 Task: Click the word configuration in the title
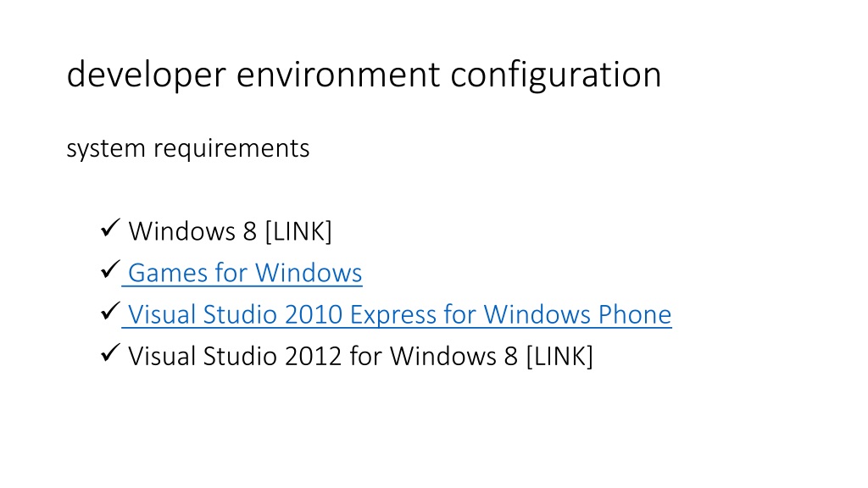point(556,75)
